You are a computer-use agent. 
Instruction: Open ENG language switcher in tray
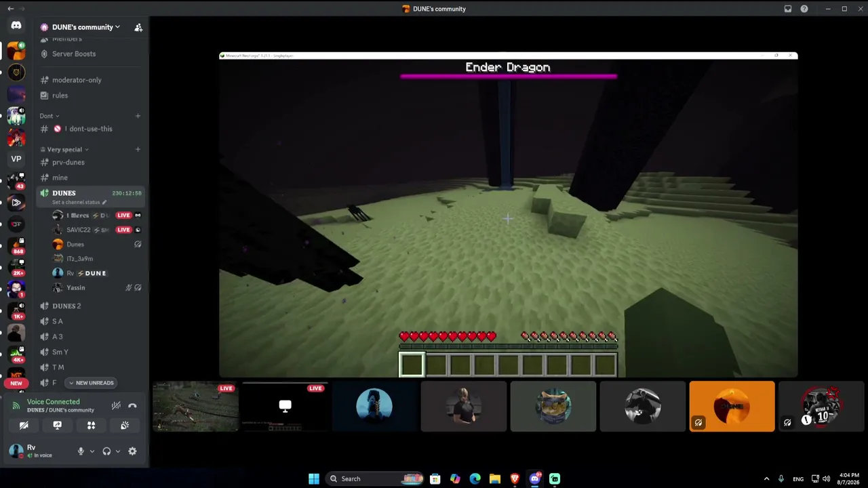click(x=798, y=479)
